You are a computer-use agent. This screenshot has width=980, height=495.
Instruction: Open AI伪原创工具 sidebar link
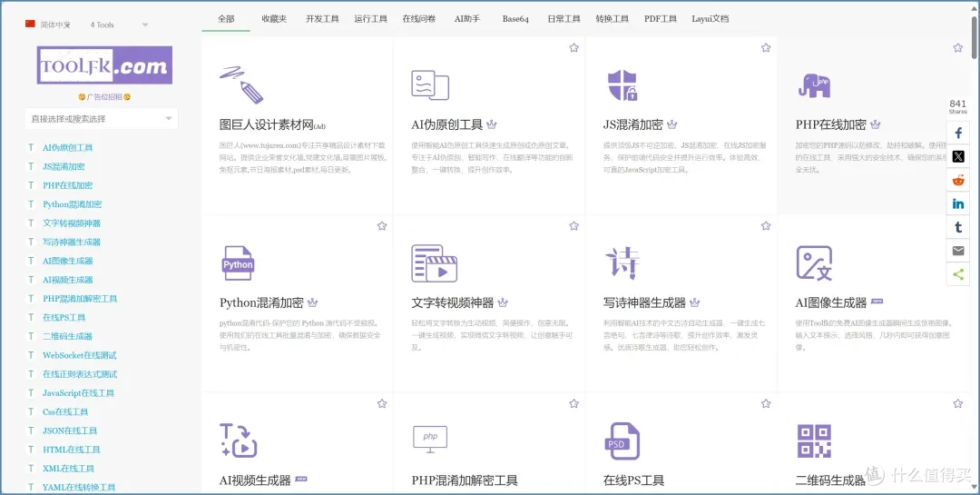point(67,148)
